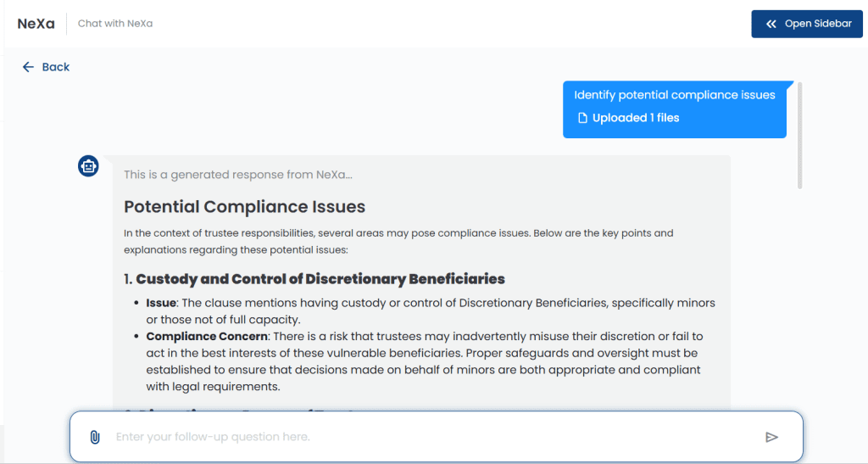The width and height of the screenshot is (868, 464).
Task: Go back using the Back link
Action: pyautogui.click(x=46, y=67)
